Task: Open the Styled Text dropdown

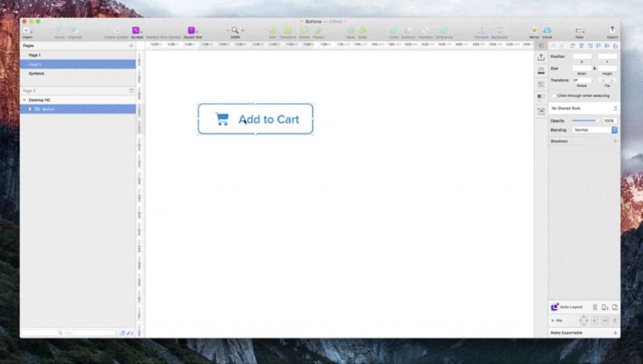Action: point(193,30)
